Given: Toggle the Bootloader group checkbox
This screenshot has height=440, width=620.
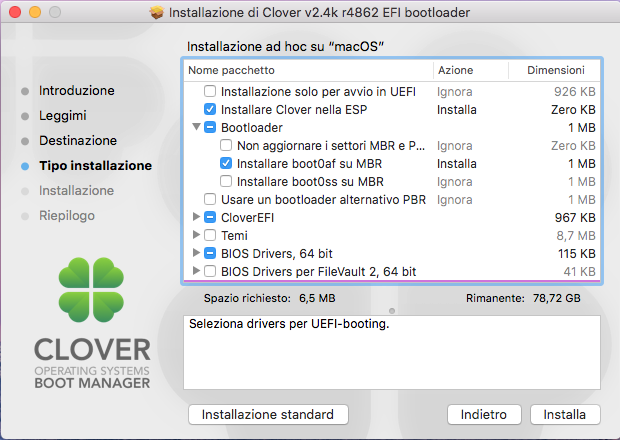Looking at the screenshot, I should (210, 127).
